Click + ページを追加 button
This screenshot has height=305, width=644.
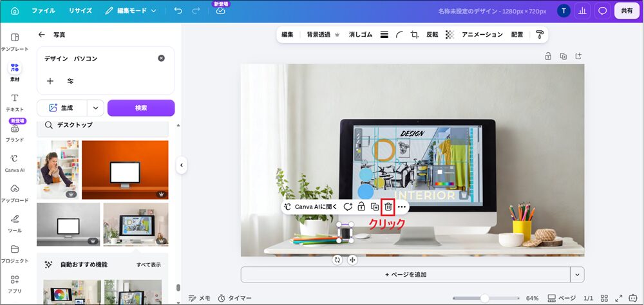click(405, 275)
